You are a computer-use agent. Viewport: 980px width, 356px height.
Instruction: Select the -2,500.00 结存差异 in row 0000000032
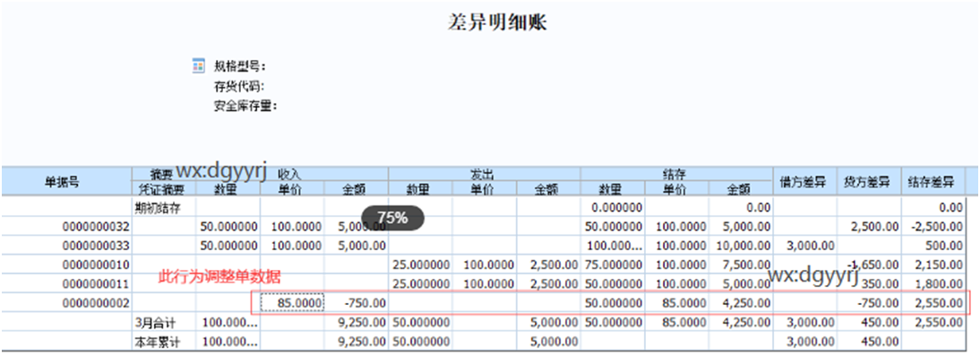click(x=937, y=227)
